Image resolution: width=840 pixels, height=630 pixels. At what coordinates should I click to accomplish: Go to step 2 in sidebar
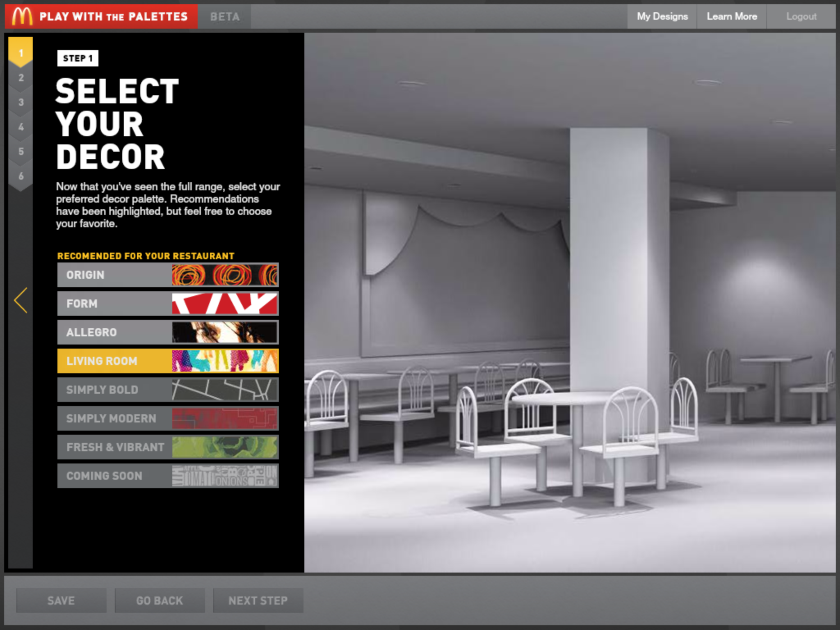[x=21, y=78]
